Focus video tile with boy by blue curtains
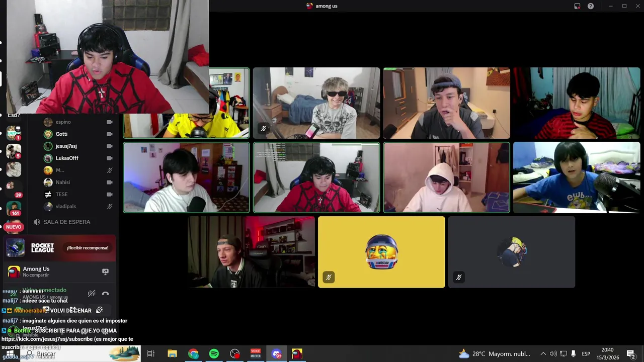 click(x=577, y=103)
